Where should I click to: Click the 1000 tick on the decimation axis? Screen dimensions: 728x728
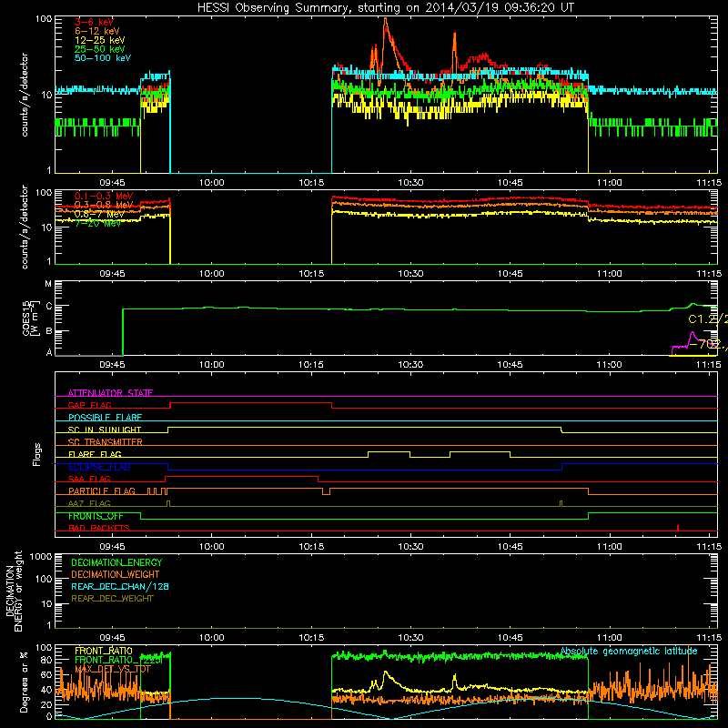click(41, 556)
